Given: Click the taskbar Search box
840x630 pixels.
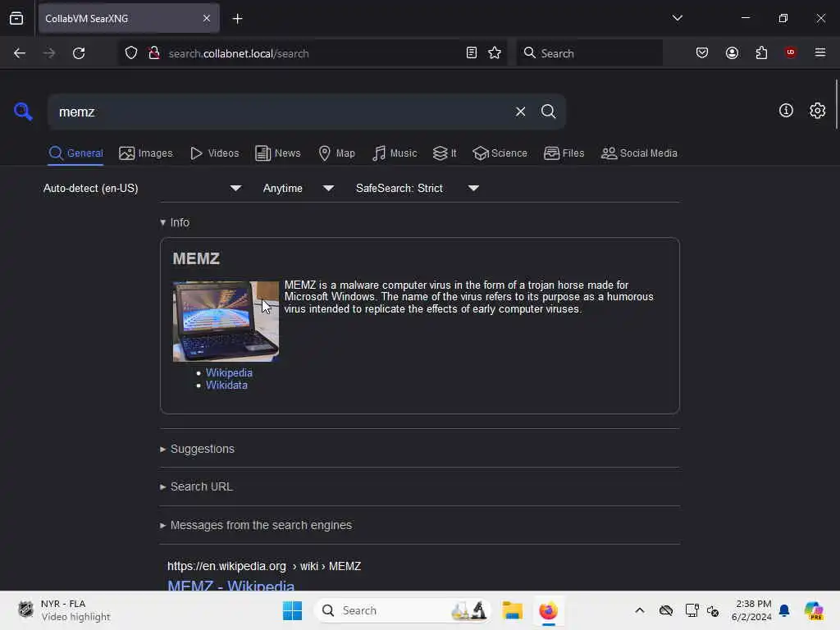Looking at the screenshot, I should point(403,610).
